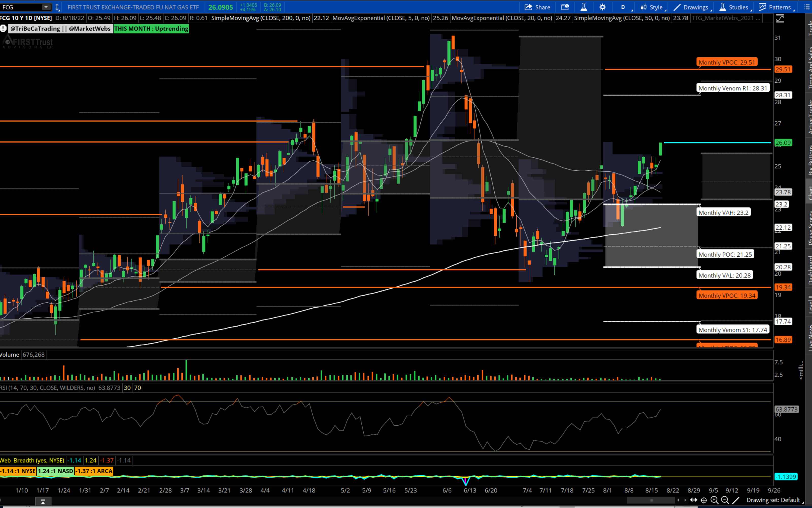
Task: Click the Monthly VAH: 23.2 bubble
Action: (x=723, y=213)
